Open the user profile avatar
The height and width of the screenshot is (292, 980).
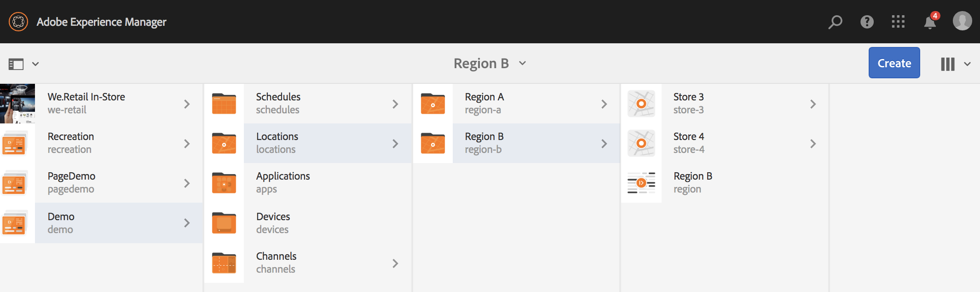[962, 21]
